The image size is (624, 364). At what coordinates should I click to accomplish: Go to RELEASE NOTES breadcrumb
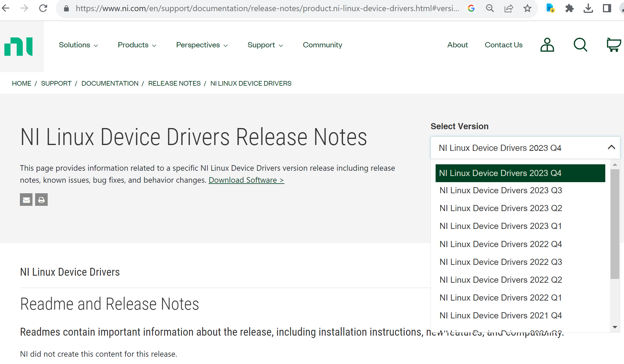click(x=174, y=83)
